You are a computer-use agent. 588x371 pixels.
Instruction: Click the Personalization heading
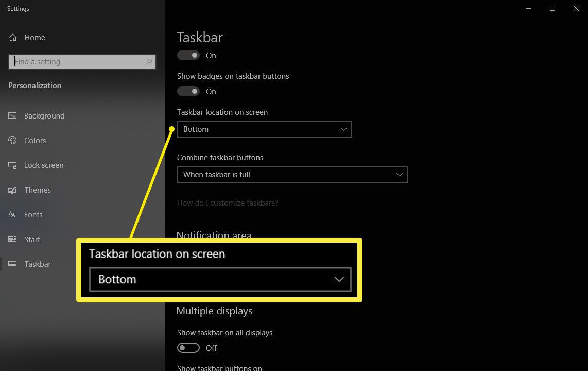pyautogui.click(x=35, y=85)
